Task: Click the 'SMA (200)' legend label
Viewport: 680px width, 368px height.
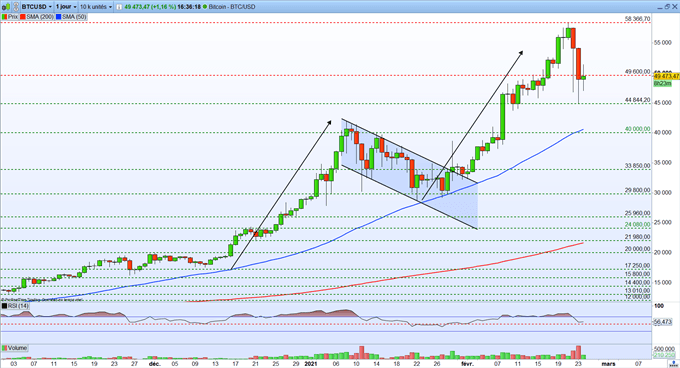Action: click(39, 17)
